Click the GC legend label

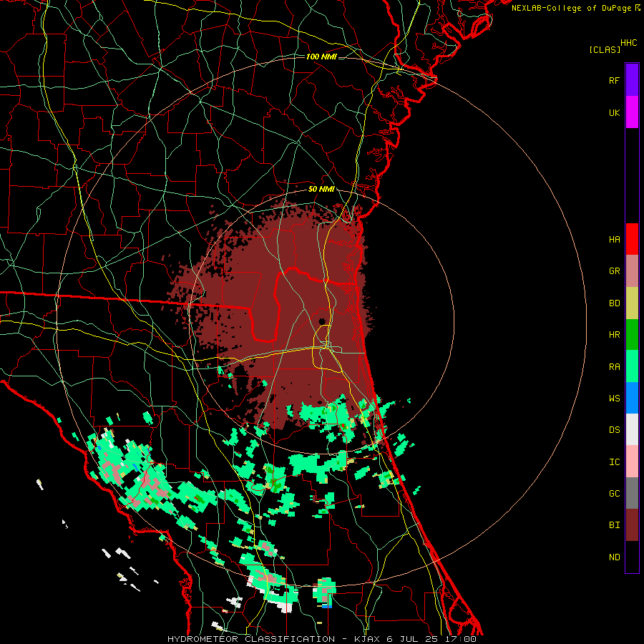(x=614, y=494)
